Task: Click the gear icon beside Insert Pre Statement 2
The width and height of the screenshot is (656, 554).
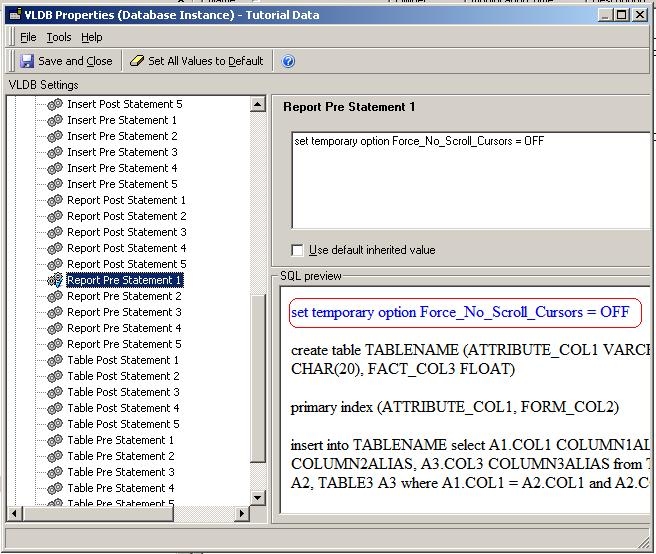Action: click(55, 136)
